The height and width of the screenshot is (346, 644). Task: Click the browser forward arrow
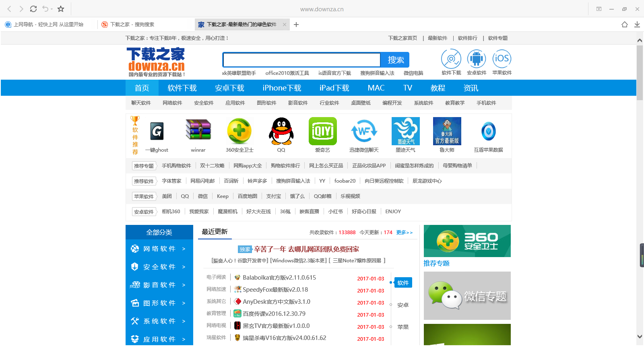pos(21,9)
